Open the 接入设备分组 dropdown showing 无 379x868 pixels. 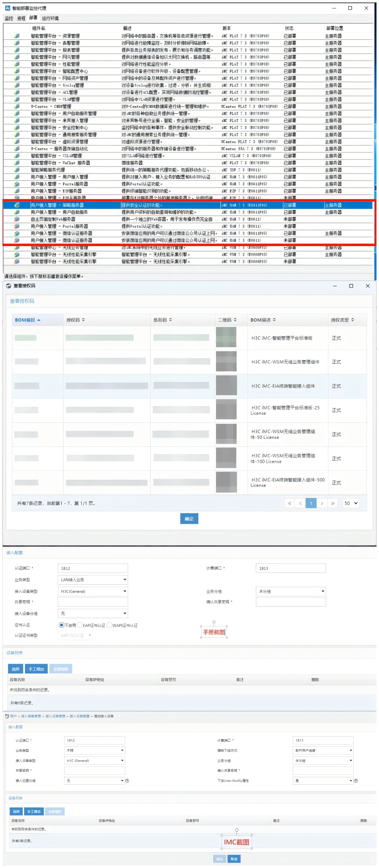(93, 613)
